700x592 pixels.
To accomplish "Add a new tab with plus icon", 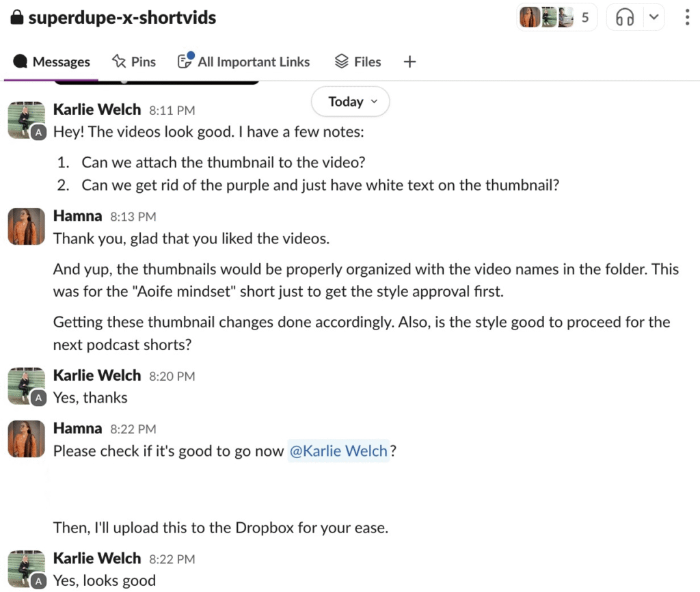I will [409, 62].
